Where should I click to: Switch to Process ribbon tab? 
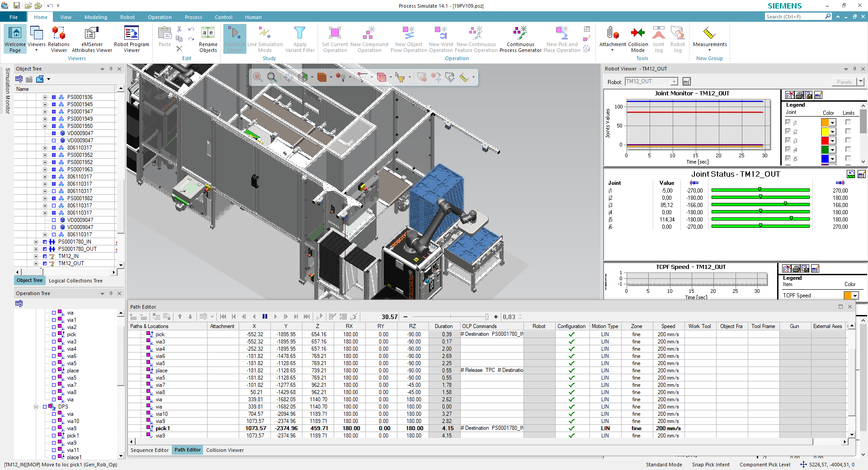point(193,17)
